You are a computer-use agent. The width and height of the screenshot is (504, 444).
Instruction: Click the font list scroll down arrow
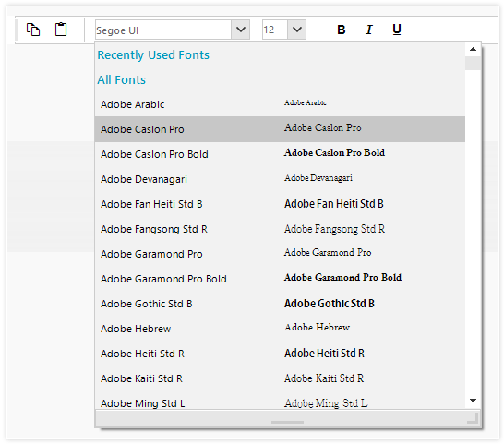tap(473, 401)
